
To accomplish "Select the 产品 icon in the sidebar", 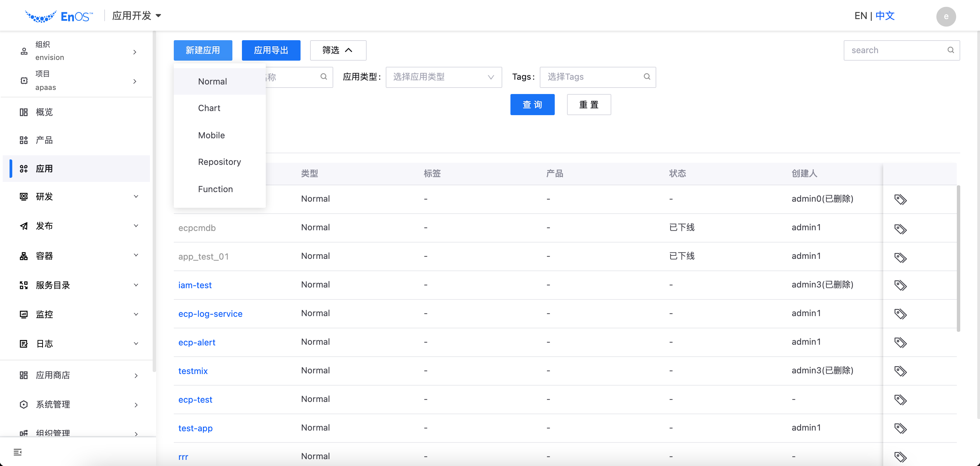I will click(x=24, y=140).
